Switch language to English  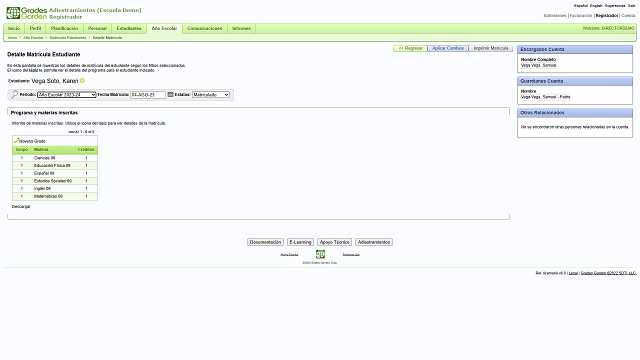pos(596,6)
